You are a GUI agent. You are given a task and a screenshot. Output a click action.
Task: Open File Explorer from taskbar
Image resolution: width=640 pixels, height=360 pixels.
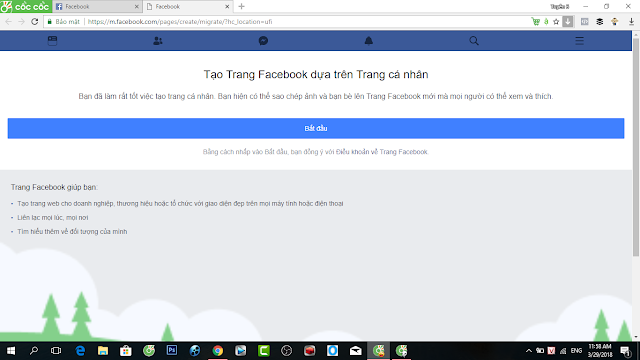click(103, 351)
